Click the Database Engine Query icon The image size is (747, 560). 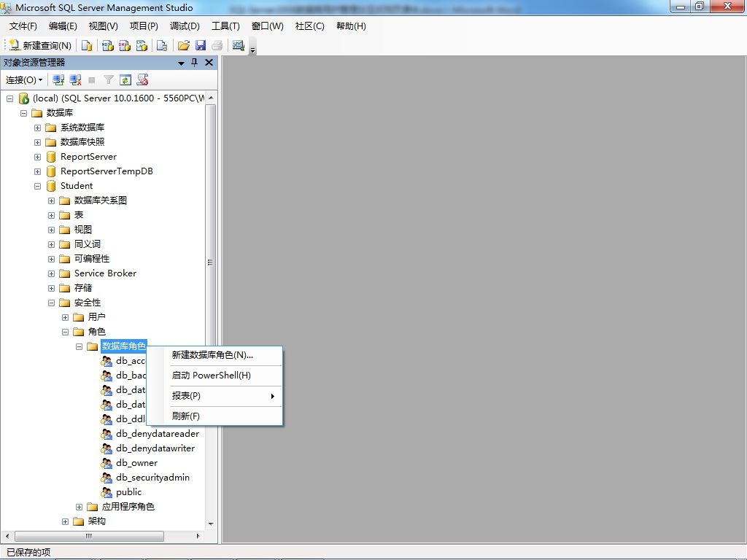coord(87,45)
